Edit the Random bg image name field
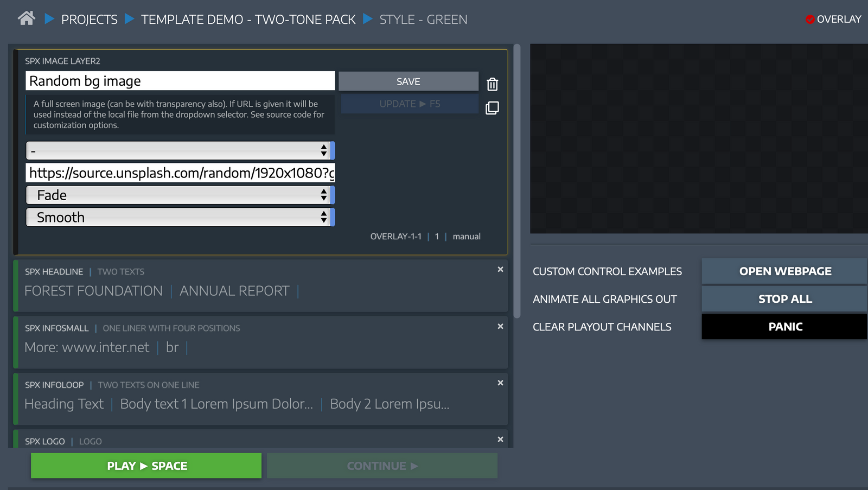Screen dimensions: 868x490 point(180,81)
